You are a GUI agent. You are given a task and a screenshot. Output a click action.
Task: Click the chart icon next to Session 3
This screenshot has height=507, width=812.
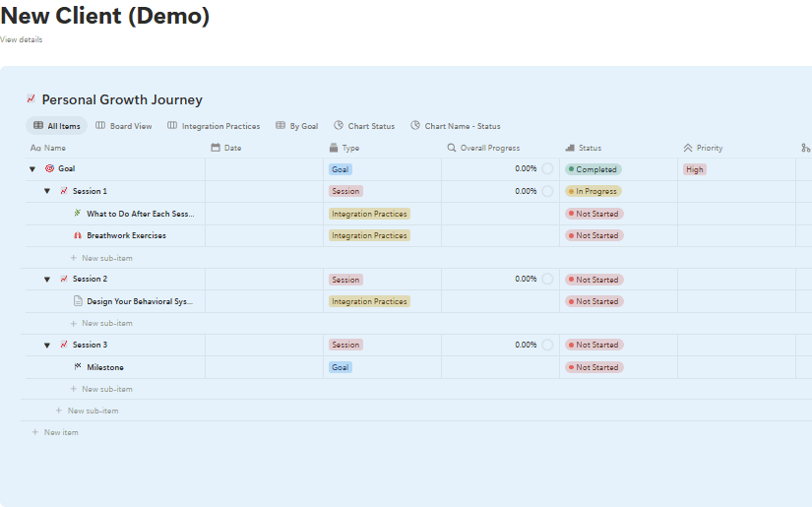coord(64,345)
